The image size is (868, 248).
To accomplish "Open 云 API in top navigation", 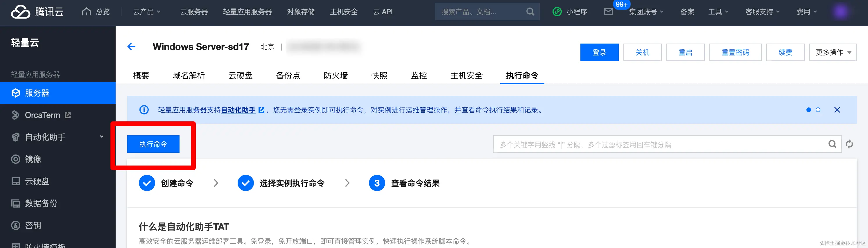I will tap(383, 12).
